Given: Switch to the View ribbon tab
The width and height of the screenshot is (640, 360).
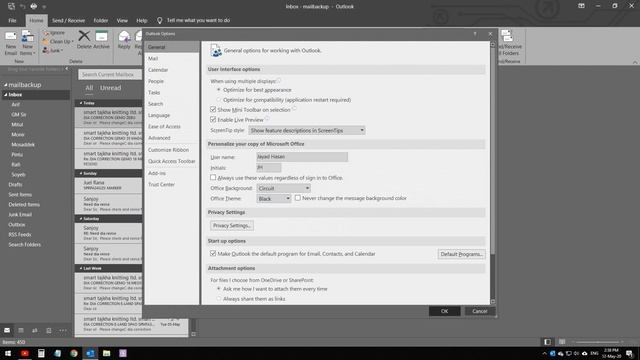Looking at the screenshot, I should pos(122,20).
